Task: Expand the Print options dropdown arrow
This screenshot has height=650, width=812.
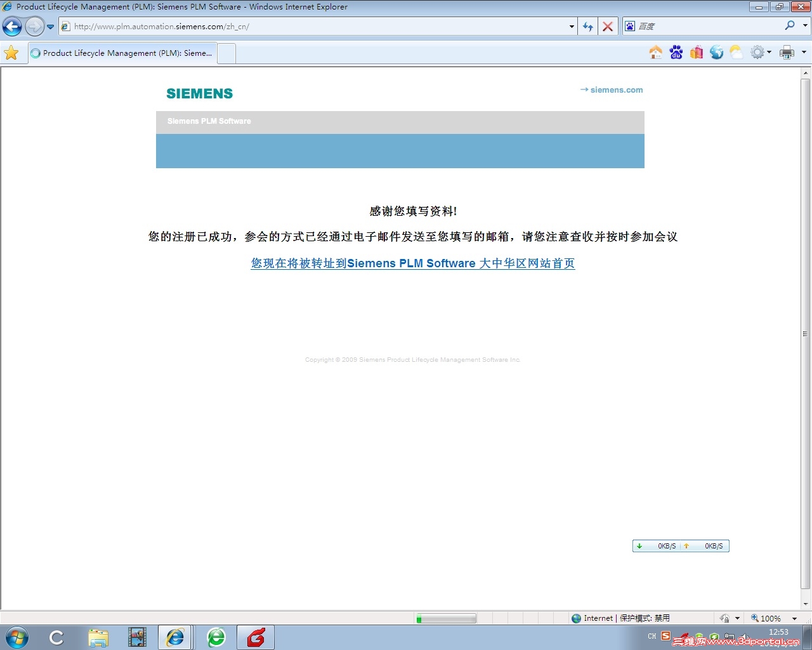Action: click(x=804, y=53)
